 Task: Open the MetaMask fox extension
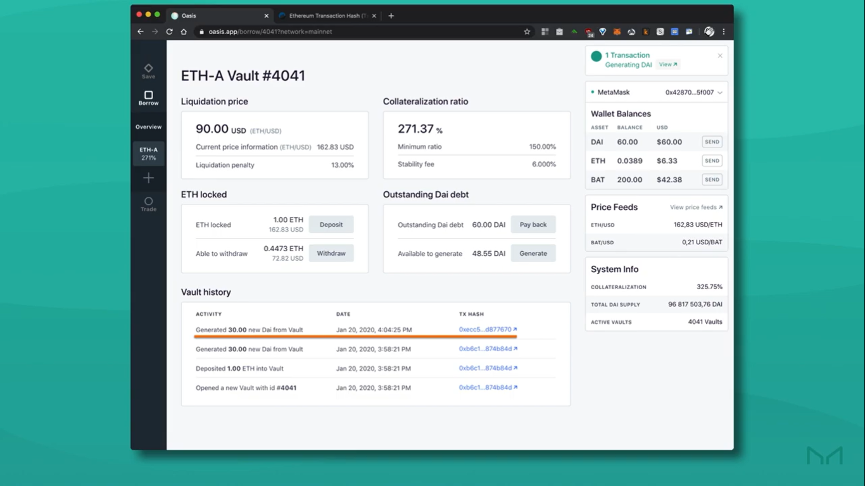617,31
